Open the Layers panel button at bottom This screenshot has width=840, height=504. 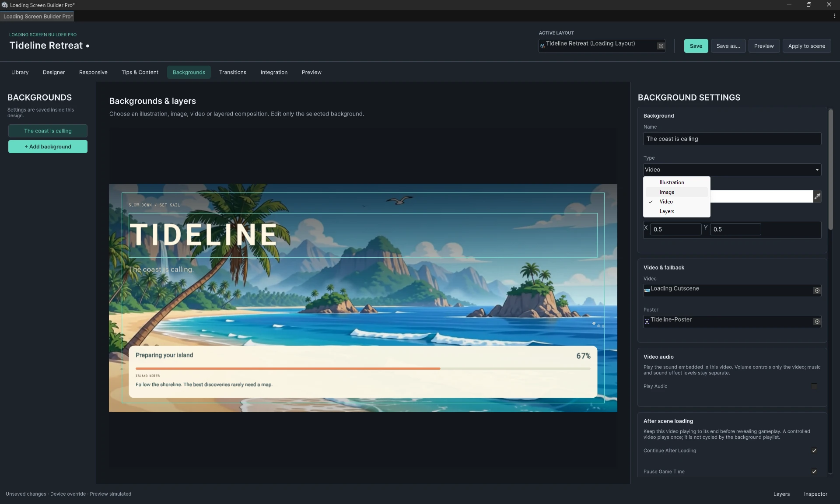(781, 494)
